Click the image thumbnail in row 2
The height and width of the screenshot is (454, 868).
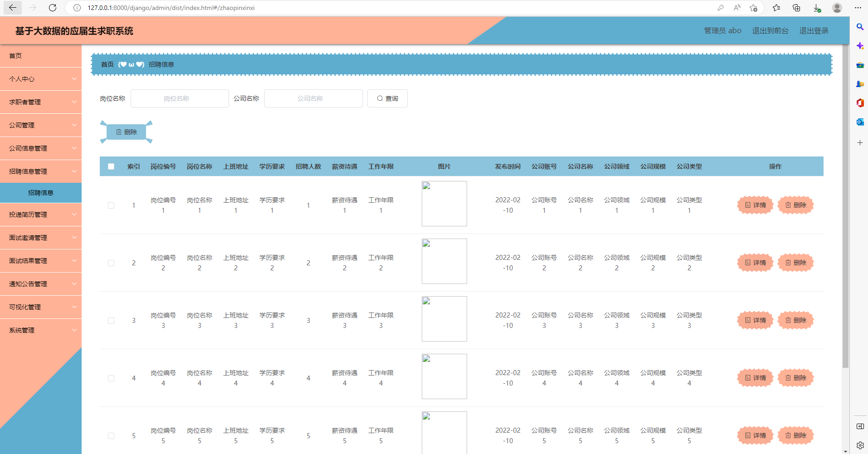pos(444,261)
